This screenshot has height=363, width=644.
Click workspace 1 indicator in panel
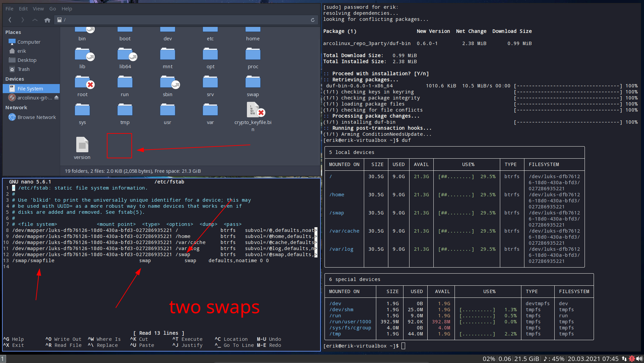pyautogui.click(x=3, y=359)
